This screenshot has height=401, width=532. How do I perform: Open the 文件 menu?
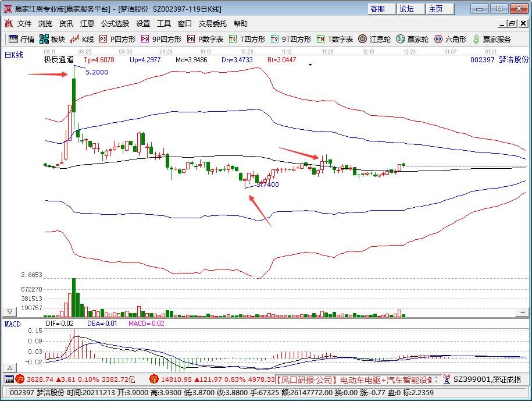click(x=24, y=23)
